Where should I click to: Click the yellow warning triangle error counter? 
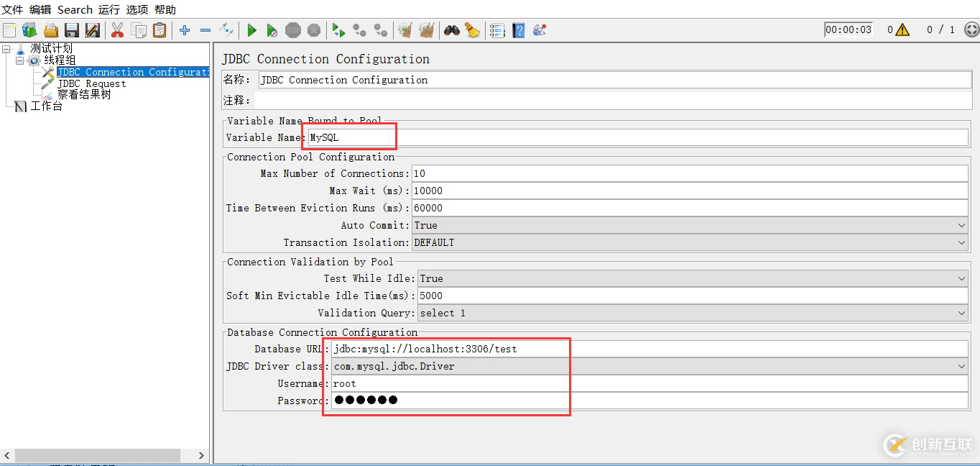902,29
